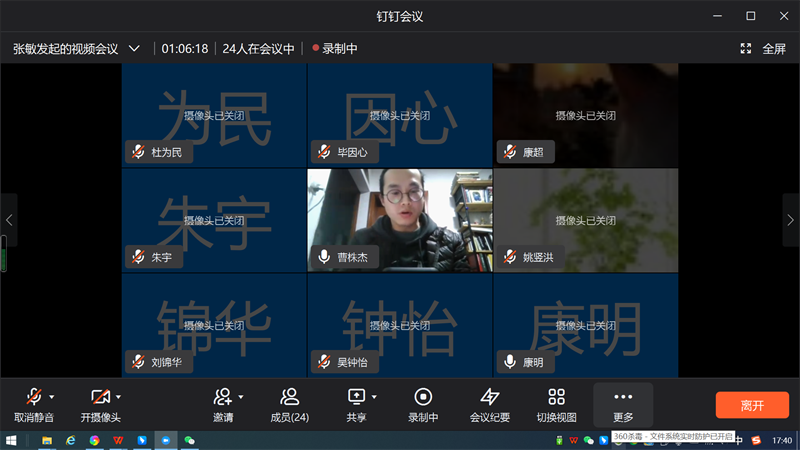This screenshot has width=800, height=450.
Task: Click 毕因心's muted mic icon
Action: click(324, 152)
